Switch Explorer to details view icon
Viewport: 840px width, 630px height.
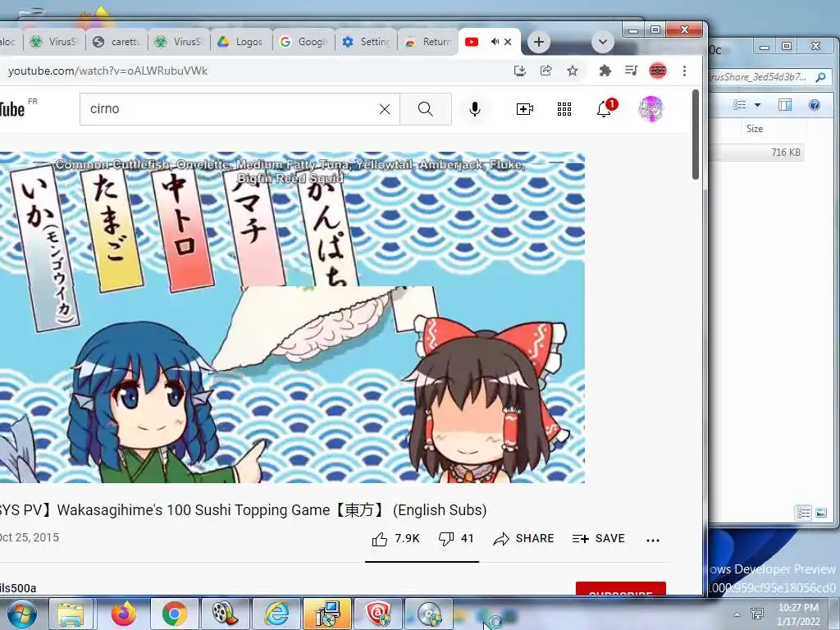(x=803, y=513)
